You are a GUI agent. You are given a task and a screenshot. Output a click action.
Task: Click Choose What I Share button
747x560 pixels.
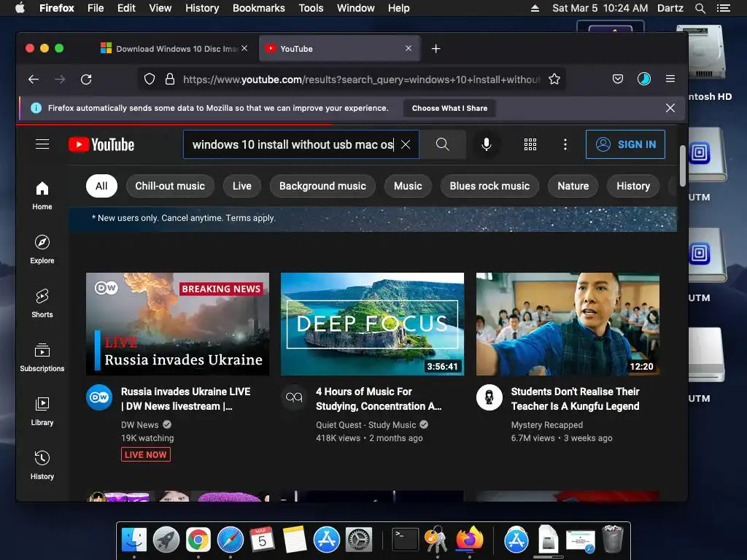coord(449,108)
